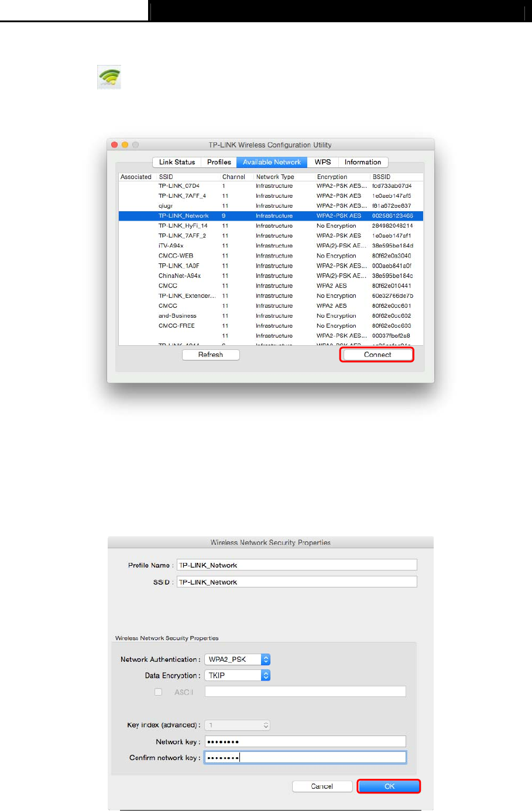The image size is (532, 811).
Task: Minimize the Wireless Configuration Utility window
Action: click(x=125, y=145)
